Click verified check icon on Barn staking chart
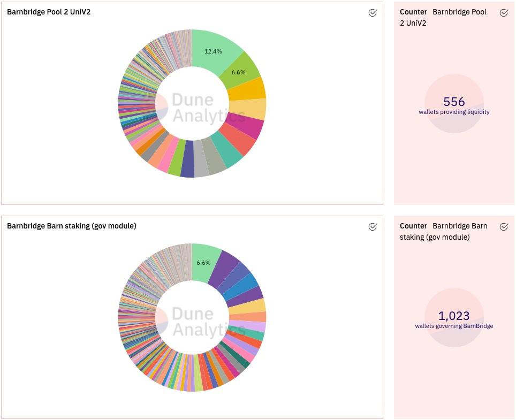 (373, 227)
